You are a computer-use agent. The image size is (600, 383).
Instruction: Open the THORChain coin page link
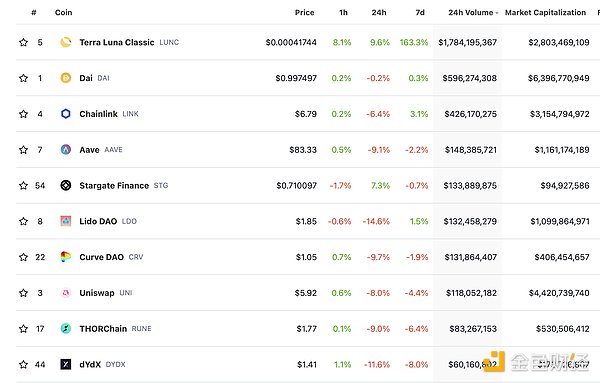click(103, 329)
